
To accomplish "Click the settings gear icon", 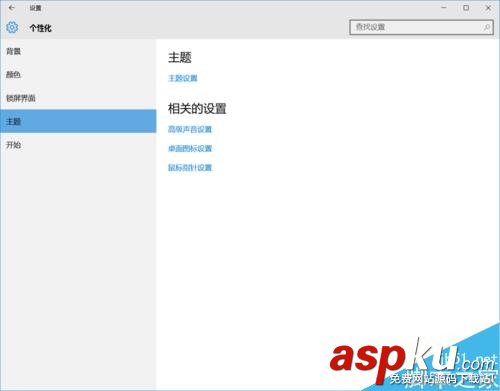I will click(x=12, y=27).
